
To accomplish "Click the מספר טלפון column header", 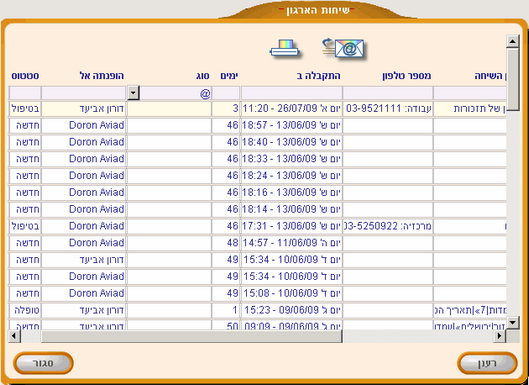I will tap(407, 76).
